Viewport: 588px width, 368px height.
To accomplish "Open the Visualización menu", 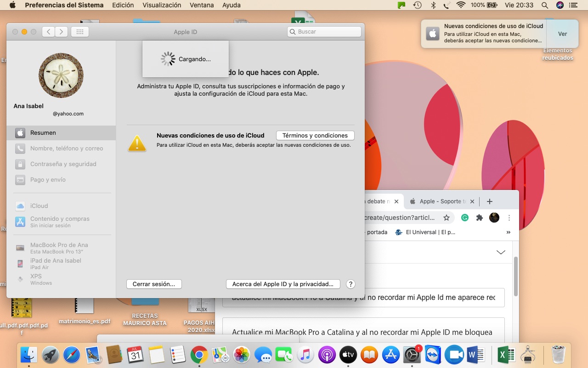I will pos(162,5).
